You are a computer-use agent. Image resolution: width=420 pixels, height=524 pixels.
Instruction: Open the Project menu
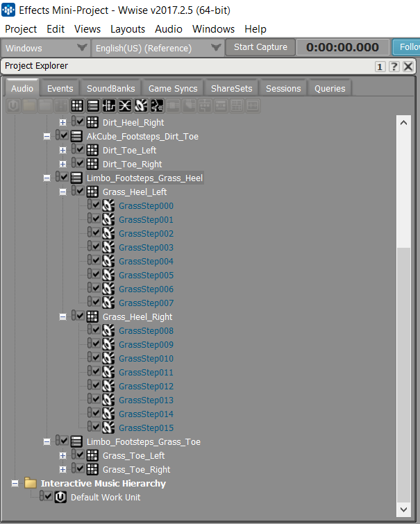point(21,29)
